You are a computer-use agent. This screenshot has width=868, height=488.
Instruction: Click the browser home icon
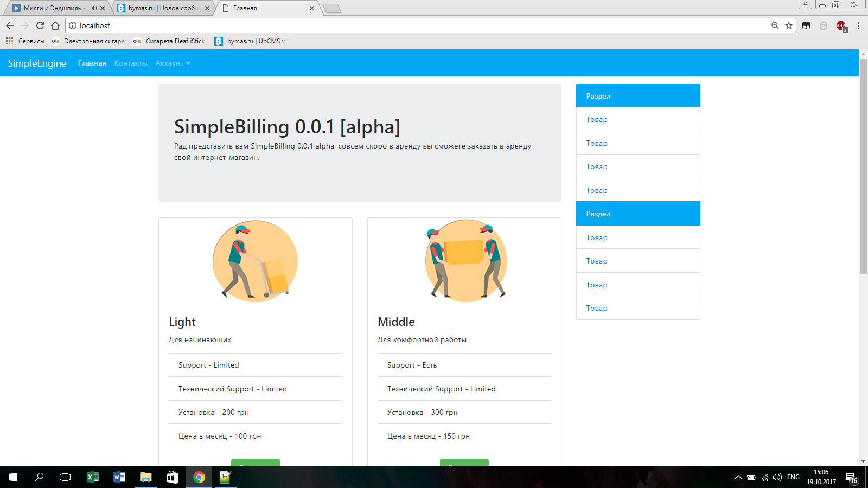(55, 25)
